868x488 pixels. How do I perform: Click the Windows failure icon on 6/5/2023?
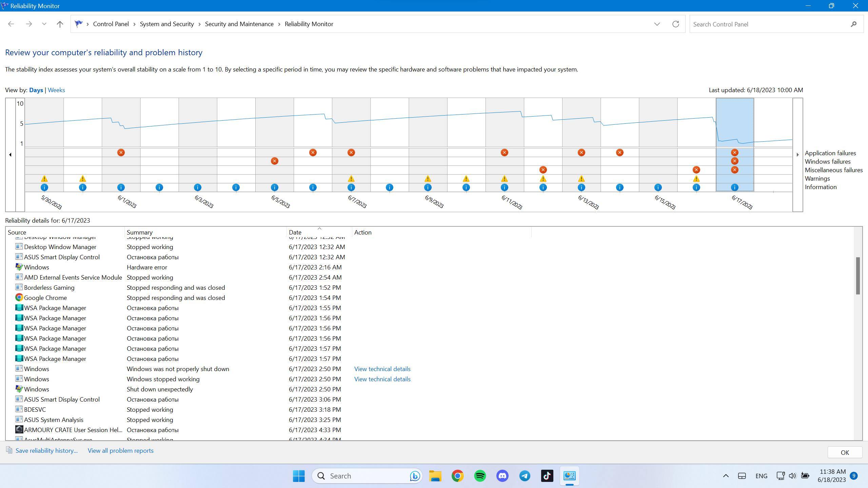click(x=274, y=161)
